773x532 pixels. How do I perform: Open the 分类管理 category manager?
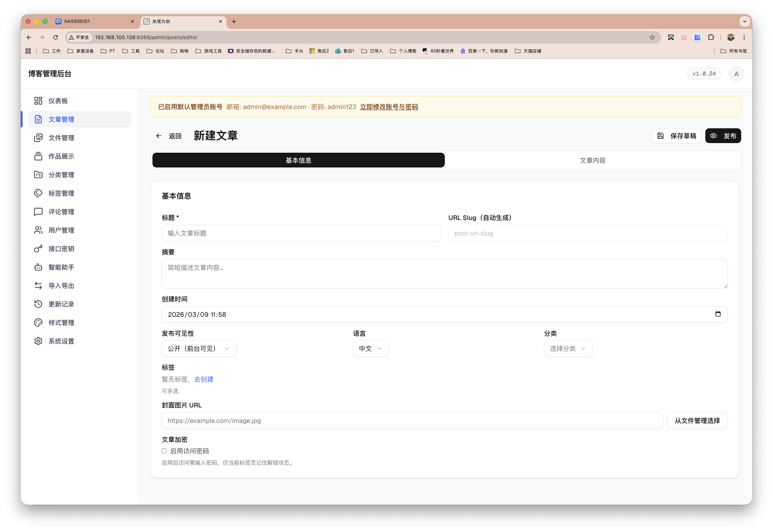[x=61, y=174]
